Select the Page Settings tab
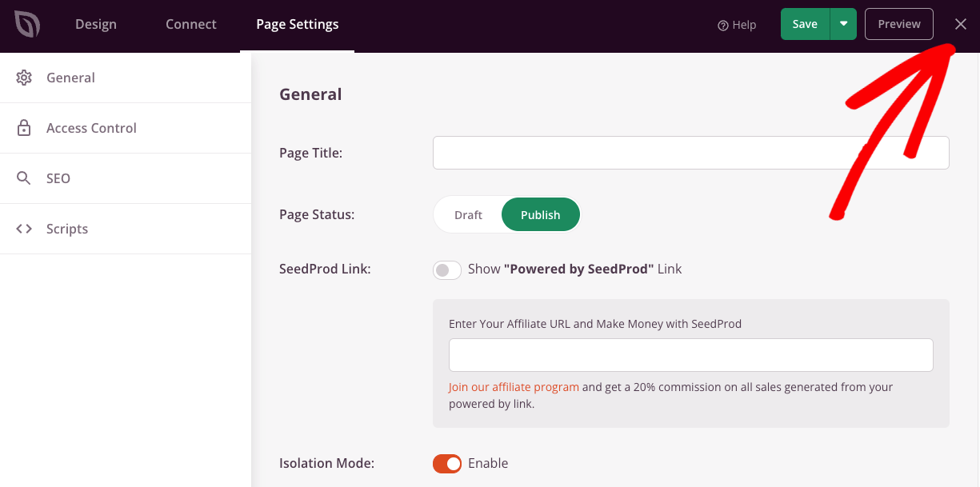Screen dimensions: 980x487 point(297,24)
